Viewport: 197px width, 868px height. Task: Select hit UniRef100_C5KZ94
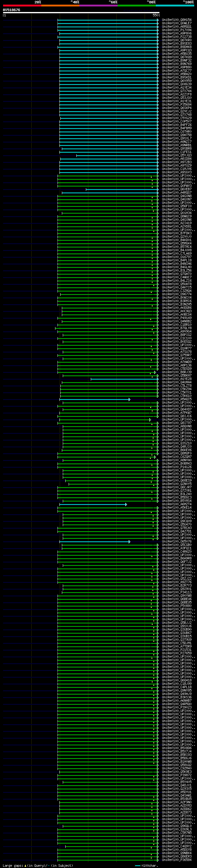pyautogui.click(x=177, y=389)
